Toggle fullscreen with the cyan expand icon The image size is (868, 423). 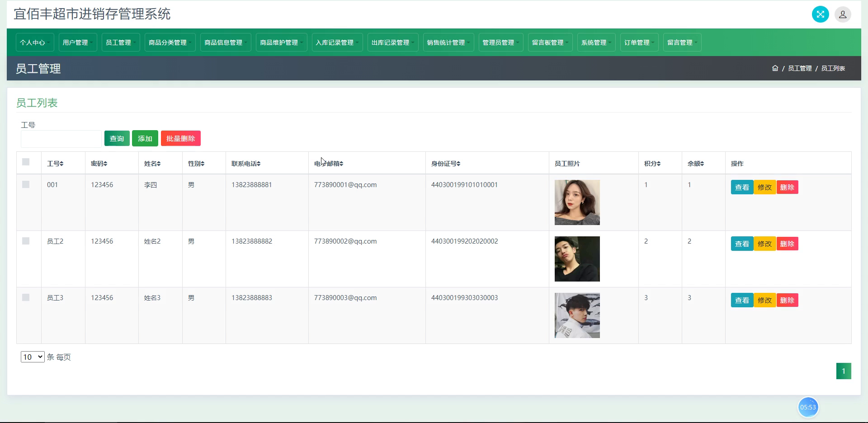(820, 14)
